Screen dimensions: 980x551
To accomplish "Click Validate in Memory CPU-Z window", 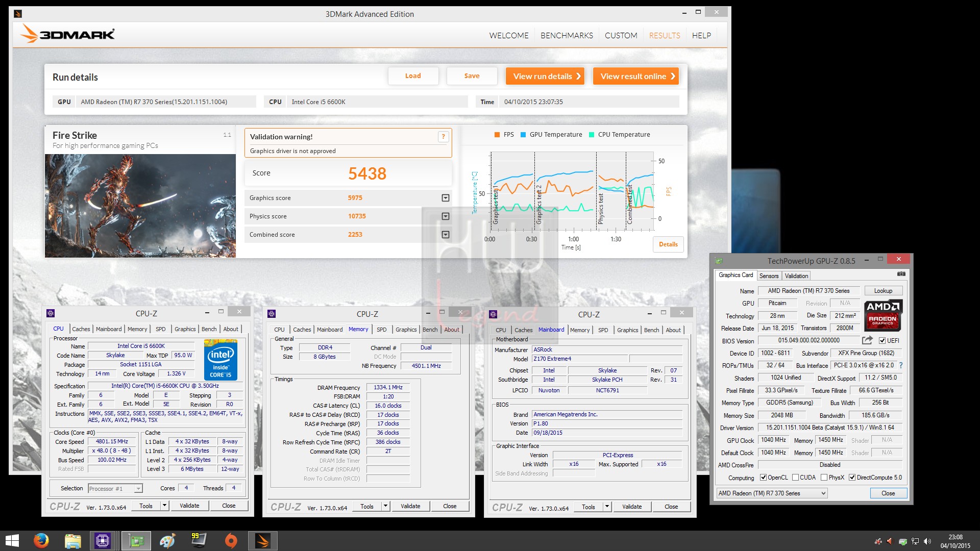I will click(410, 506).
